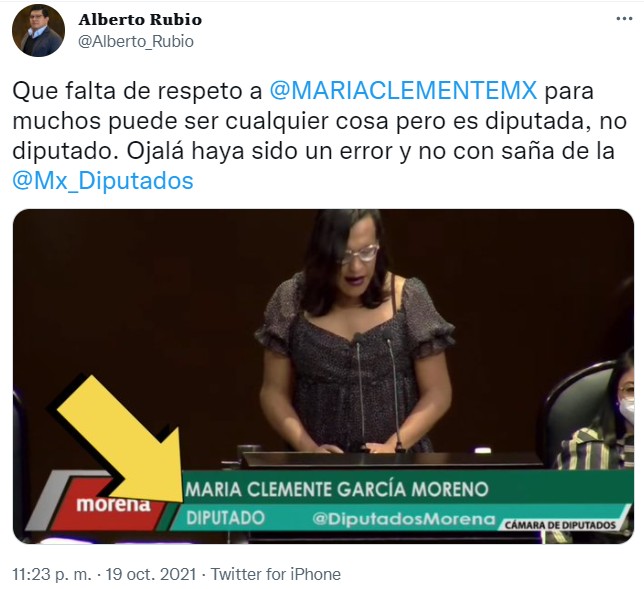644x589 pixels.
Task: Click the yellow arrow in the image
Action: [x=121, y=438]
